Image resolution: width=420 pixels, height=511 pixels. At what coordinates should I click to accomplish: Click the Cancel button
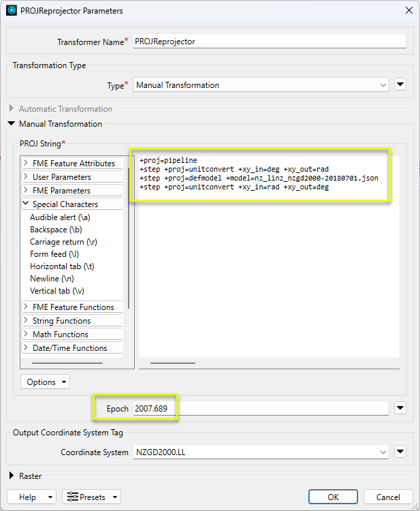(x=388, y=497)
